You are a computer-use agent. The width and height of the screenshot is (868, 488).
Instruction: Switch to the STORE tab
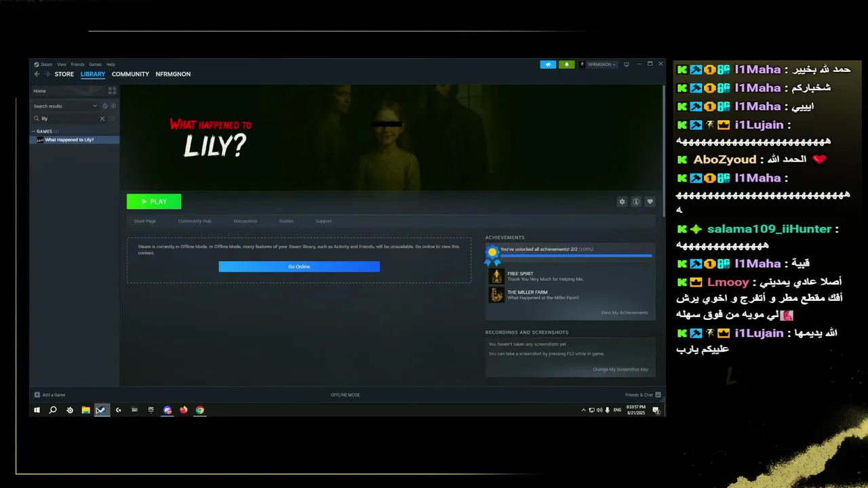64,74
